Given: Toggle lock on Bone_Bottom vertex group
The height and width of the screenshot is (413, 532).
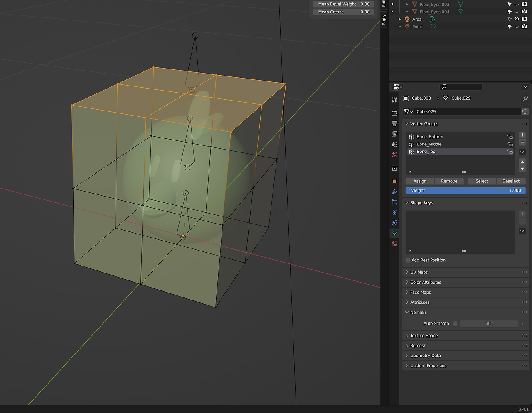Looking at the screenshot, I should (510, 137).
